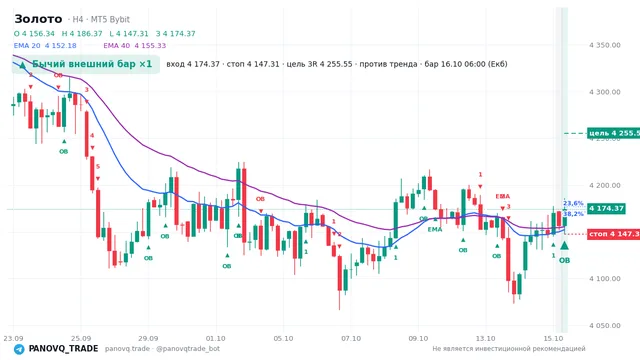Click the 4 200.00 price axis label
The width and height of the screenshot is (640, 360).
click(605, 185)
